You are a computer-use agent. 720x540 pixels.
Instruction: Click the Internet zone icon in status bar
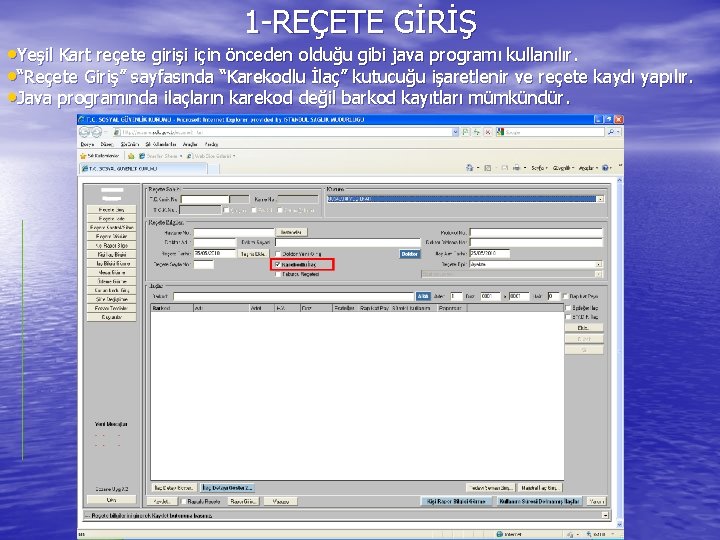click(500, 534)
